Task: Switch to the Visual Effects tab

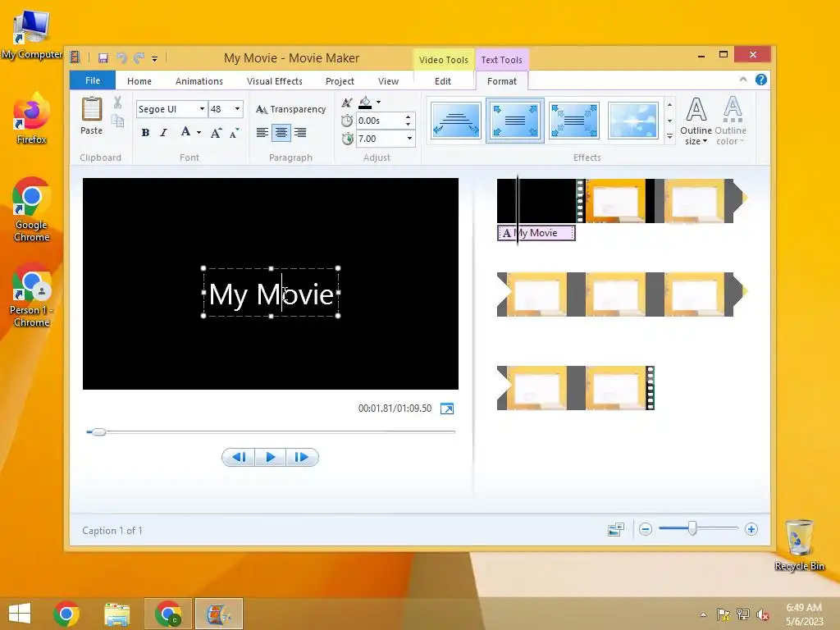Action: 274,81
